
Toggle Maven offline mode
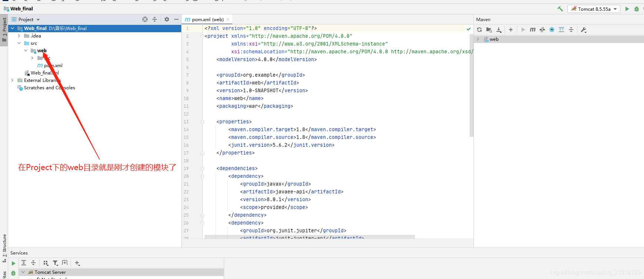coord(542,30)
